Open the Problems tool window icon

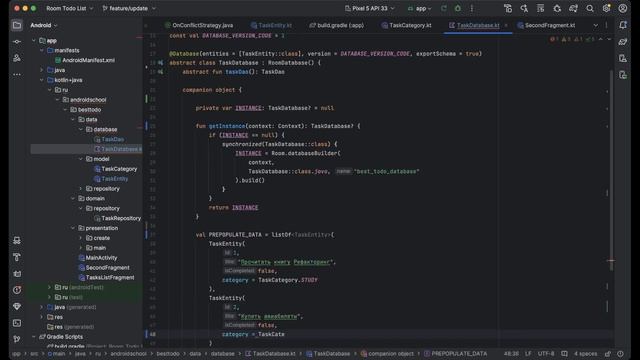click(x=17, y=290)
